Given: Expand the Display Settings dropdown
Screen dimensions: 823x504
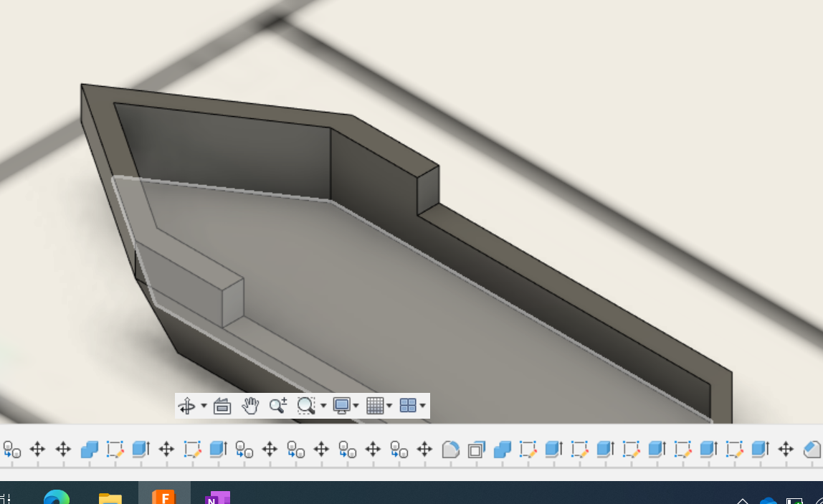Looking at the screenshot, I should click(x=356, y=405).
